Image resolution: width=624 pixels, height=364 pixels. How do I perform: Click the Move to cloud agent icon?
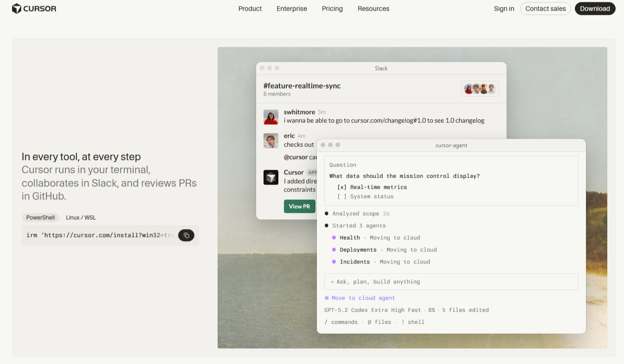[327, 298]
